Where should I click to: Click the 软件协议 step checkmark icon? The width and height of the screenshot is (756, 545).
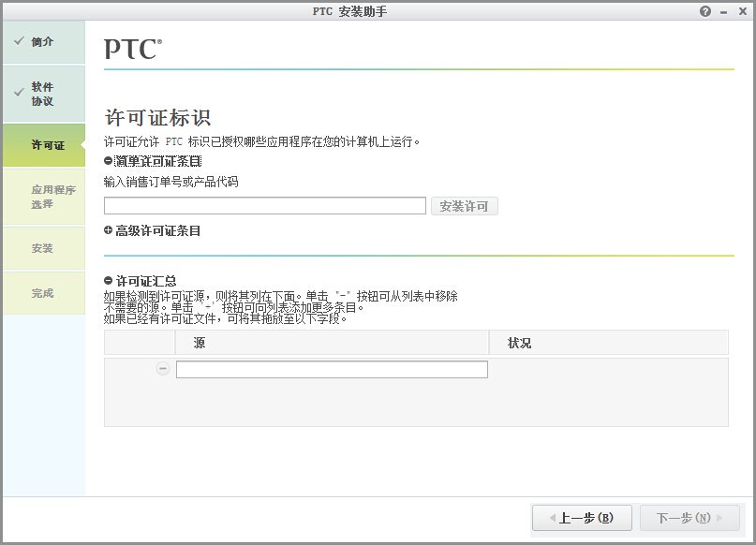click(x=19, y=92)
